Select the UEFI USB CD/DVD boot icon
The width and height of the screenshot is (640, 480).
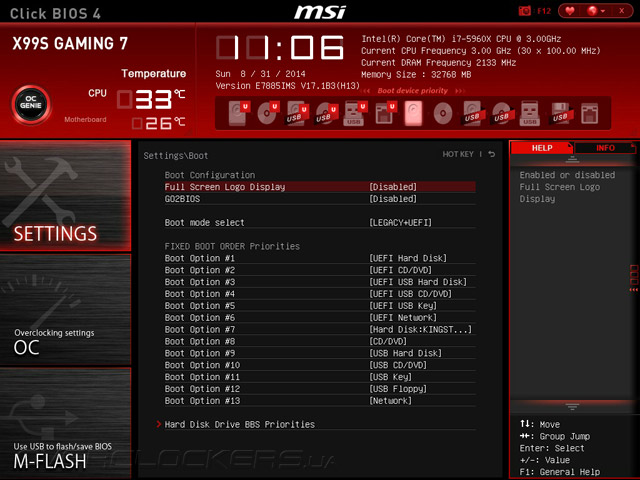click(326, 113)
